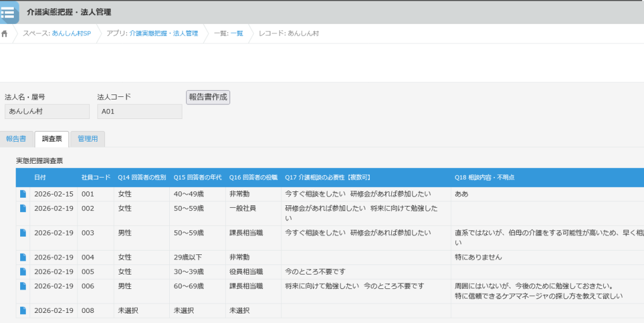Click the 一覧 view link in breadcrumb
This screenshot has width=644, height=323.
(x=236, y=33)
